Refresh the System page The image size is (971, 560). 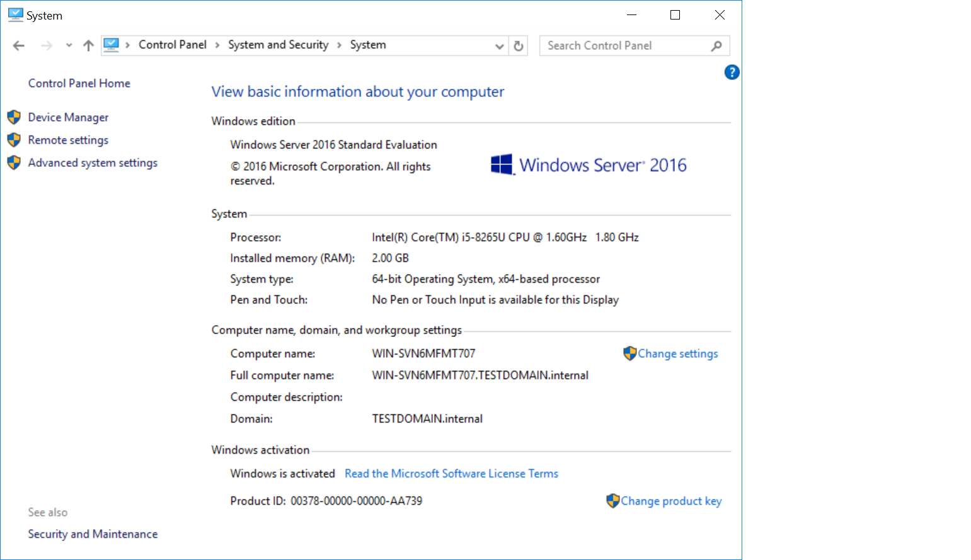(518, 45)
